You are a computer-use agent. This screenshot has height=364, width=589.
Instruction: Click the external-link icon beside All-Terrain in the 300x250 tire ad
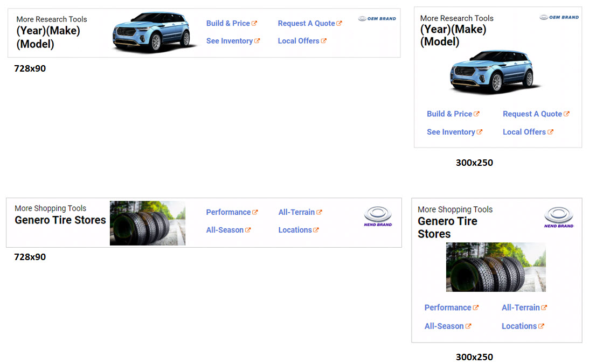coord(544,307)
